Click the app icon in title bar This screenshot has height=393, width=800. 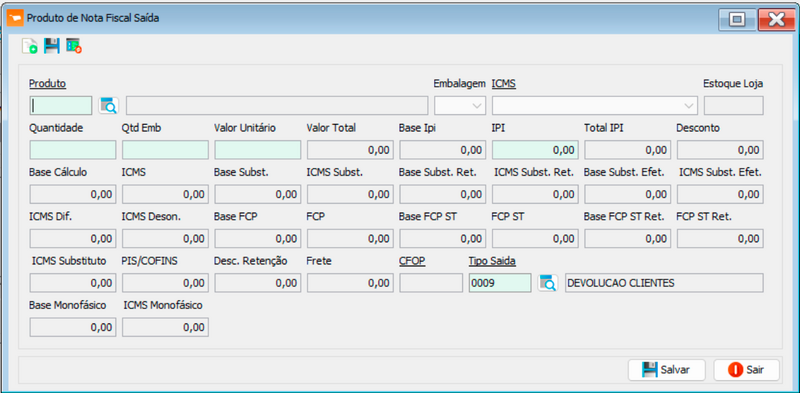coord(15,18)
